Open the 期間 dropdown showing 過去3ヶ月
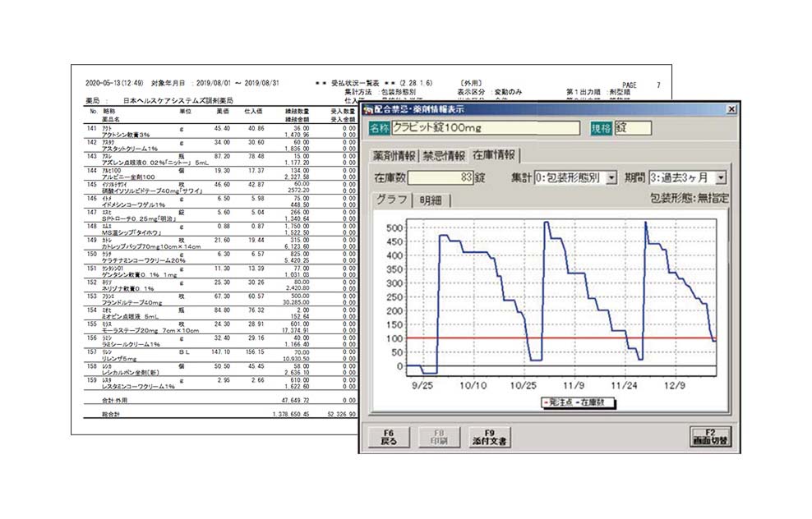Screen dimensions: 812x519 pyautogui.click(x=720, y=177)
